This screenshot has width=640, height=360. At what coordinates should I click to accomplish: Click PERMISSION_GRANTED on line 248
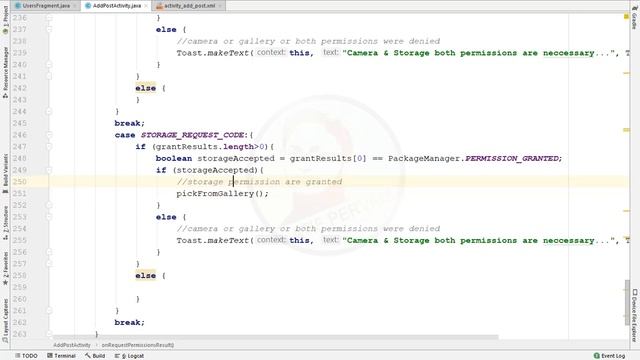[512, 158]
